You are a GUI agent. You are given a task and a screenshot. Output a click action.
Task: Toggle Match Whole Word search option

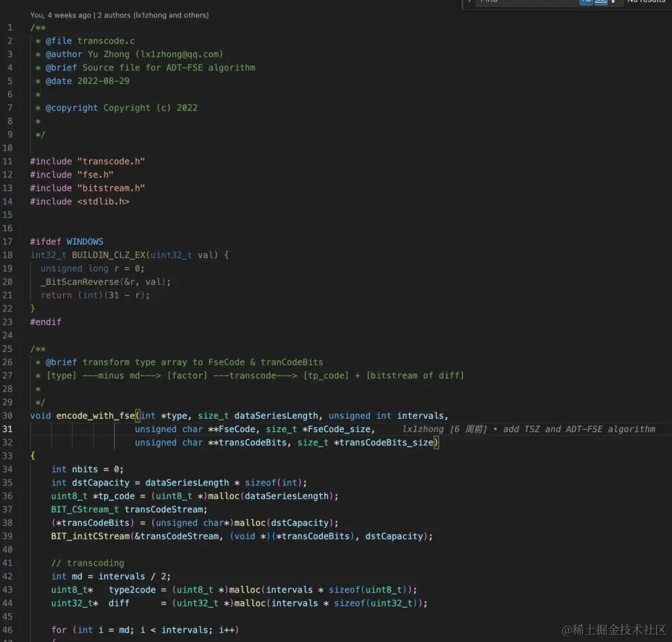[x=601, y=2]
